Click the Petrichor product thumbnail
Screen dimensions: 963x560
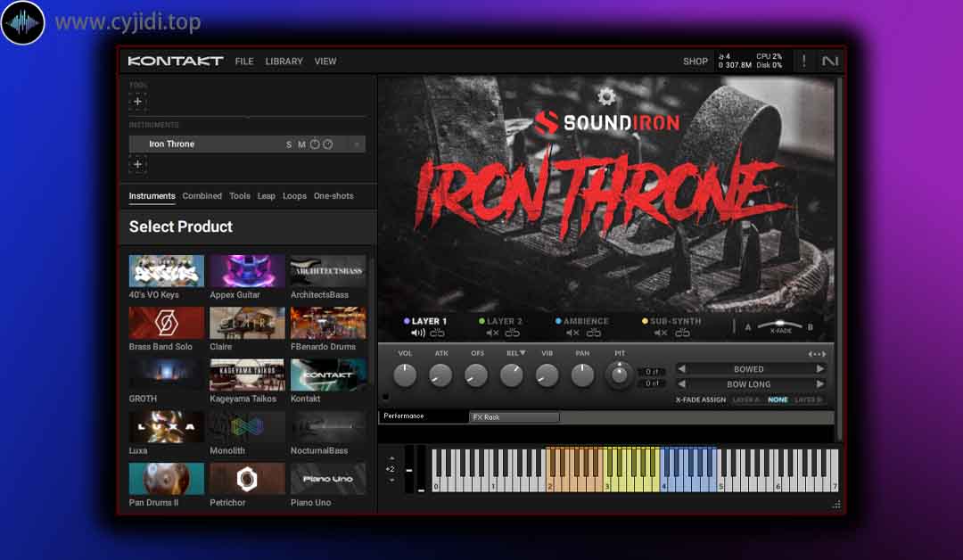(x=247, y=478)
